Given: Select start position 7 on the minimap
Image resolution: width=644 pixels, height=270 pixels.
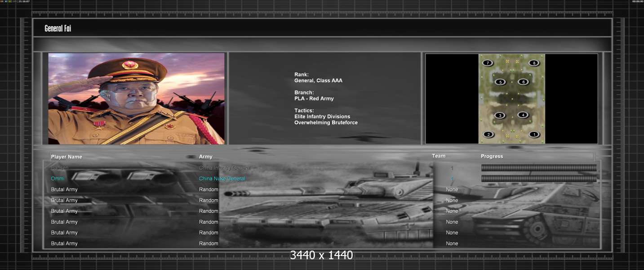Looking at the screenshot, I should tap(487, 63).
